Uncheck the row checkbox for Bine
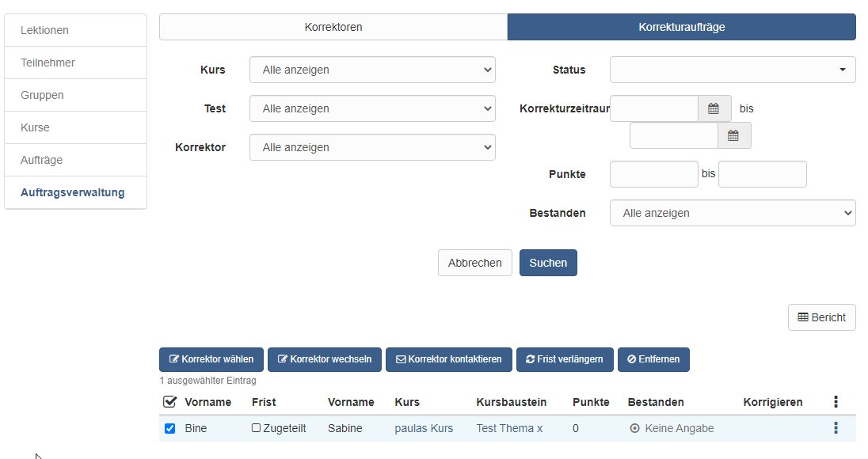Viewport: 868px width, 459px height. point(169,428)
